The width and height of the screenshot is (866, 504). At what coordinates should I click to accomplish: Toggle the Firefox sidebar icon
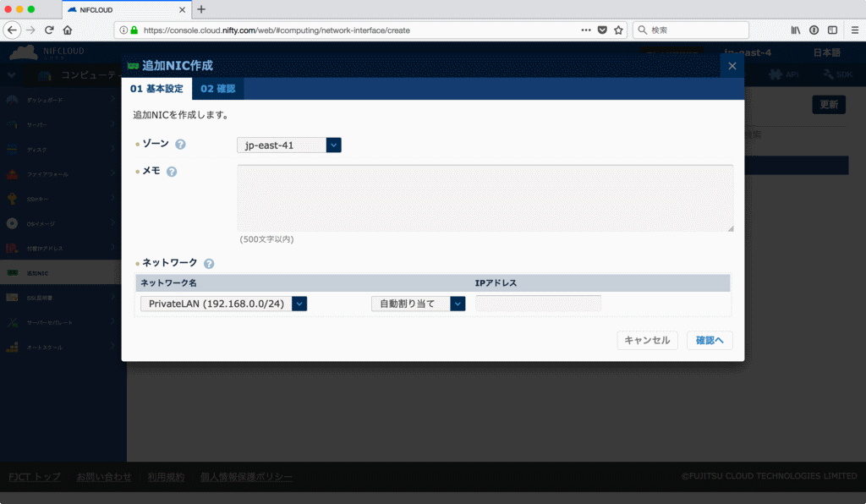coord(832,30)
